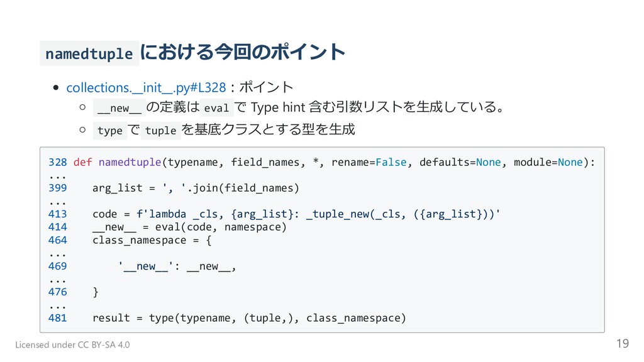Click line number 413 in code block
Viewport: 644px width, 362px height.
tap(57, 214)
